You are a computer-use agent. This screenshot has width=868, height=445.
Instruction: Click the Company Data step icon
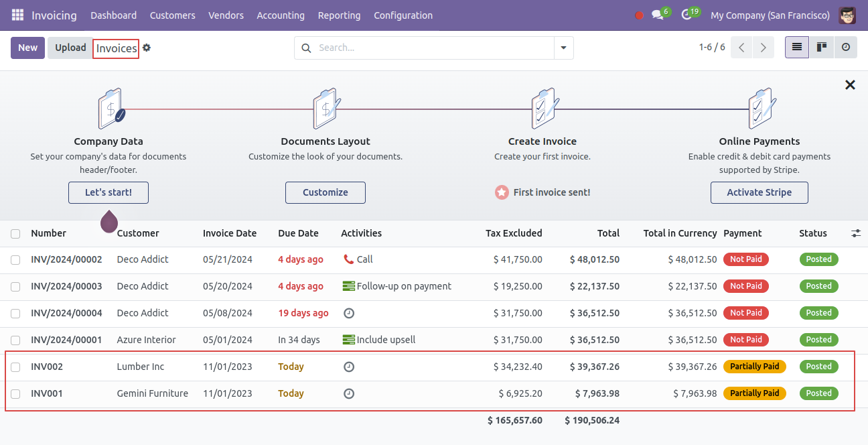pyautogui.click(x=111, y=109)
